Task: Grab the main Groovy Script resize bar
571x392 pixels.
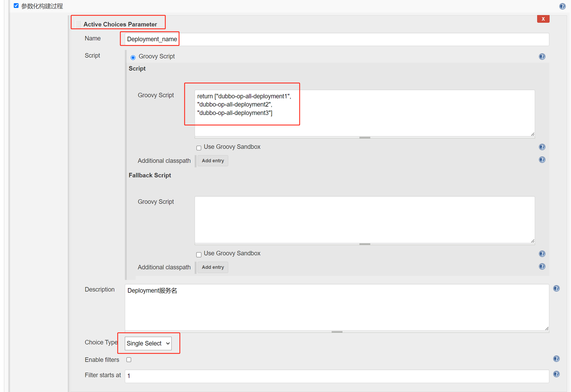Action: point(365,137)
